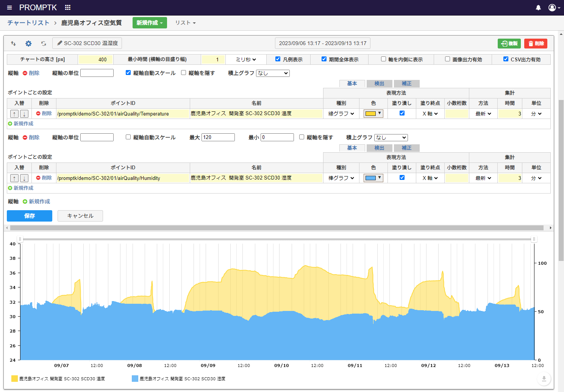Viewport: 564px width, 392px height.
Task: Open the 新規作成 green button
Action: click(150, 23)
